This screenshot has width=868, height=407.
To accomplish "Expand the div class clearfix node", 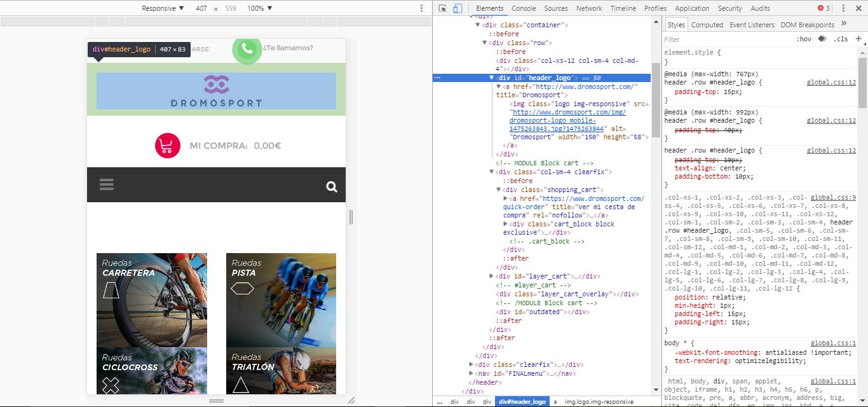I will coord(471,364).
